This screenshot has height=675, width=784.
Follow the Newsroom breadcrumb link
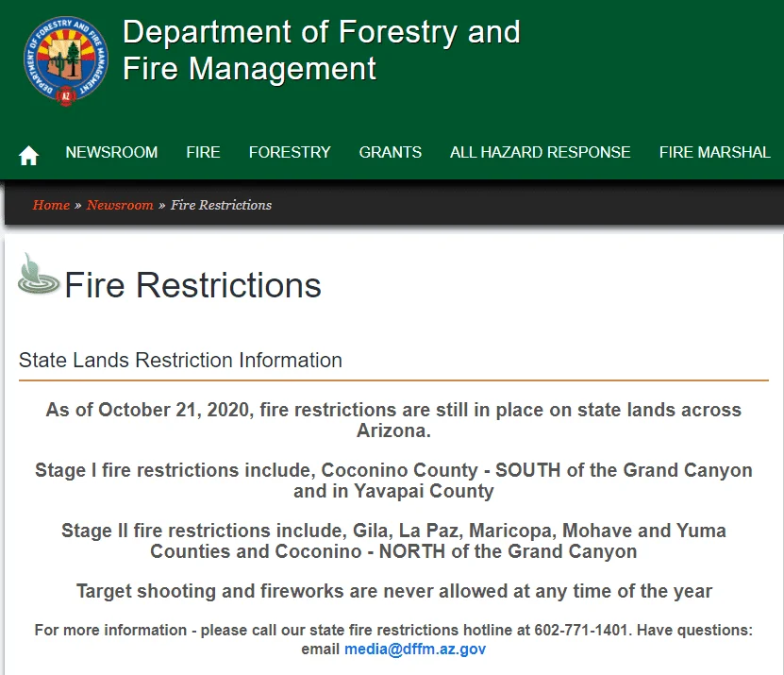(x=120, y=205)
